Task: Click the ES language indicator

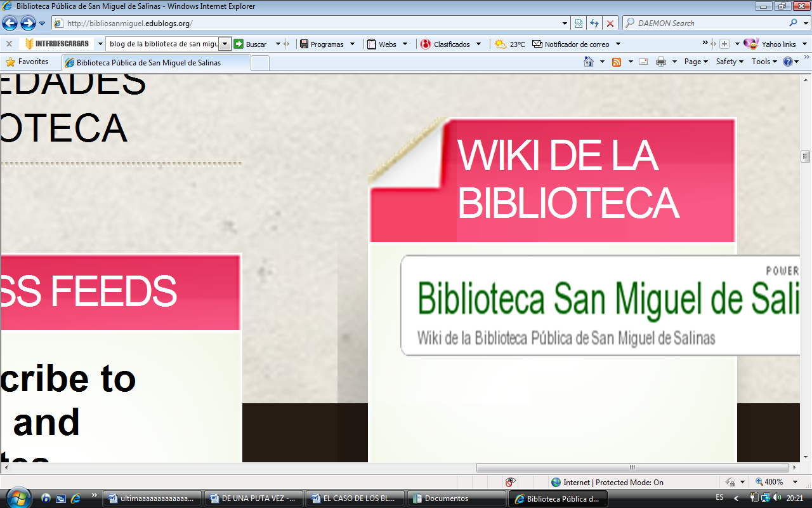Action: (719, 498)
